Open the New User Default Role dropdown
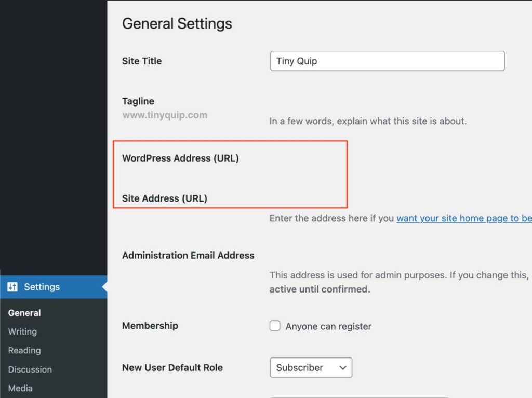The width and height of the screenshot is (532, 398). pyautogui.click(x=311, y=367)
